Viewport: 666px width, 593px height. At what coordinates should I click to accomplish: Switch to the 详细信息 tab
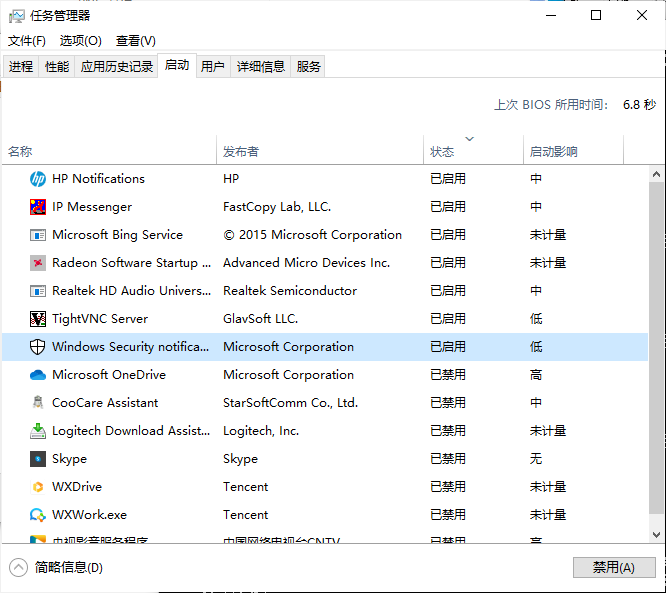[261, 67]
